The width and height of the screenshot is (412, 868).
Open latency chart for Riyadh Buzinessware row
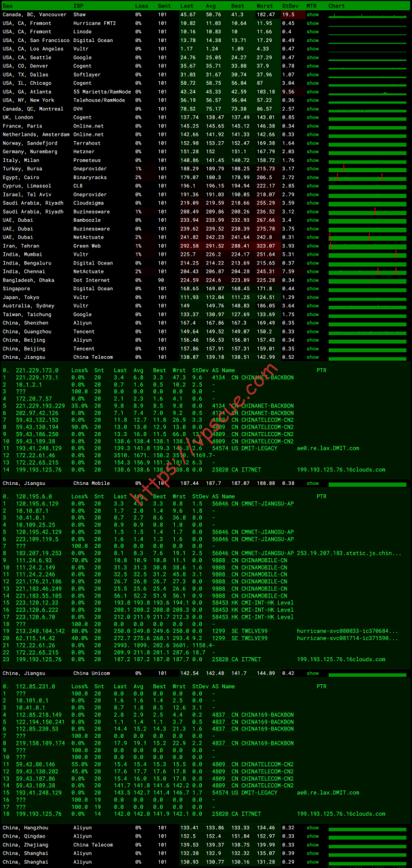368,212
